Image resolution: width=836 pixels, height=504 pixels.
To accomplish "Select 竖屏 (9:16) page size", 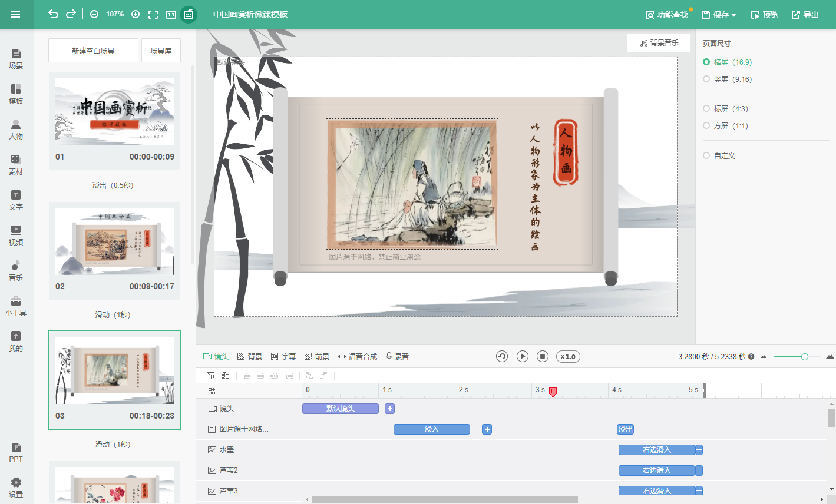I will click(727, 79).
